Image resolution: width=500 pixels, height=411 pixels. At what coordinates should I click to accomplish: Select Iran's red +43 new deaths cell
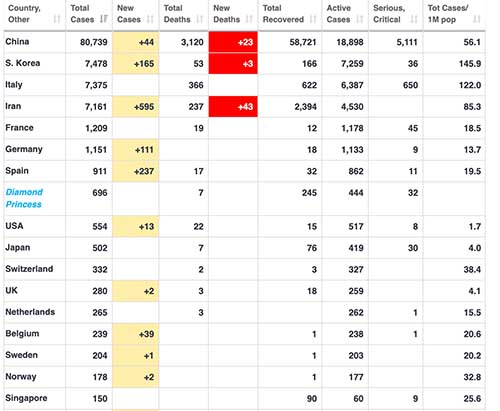click(x=233, y=107)
